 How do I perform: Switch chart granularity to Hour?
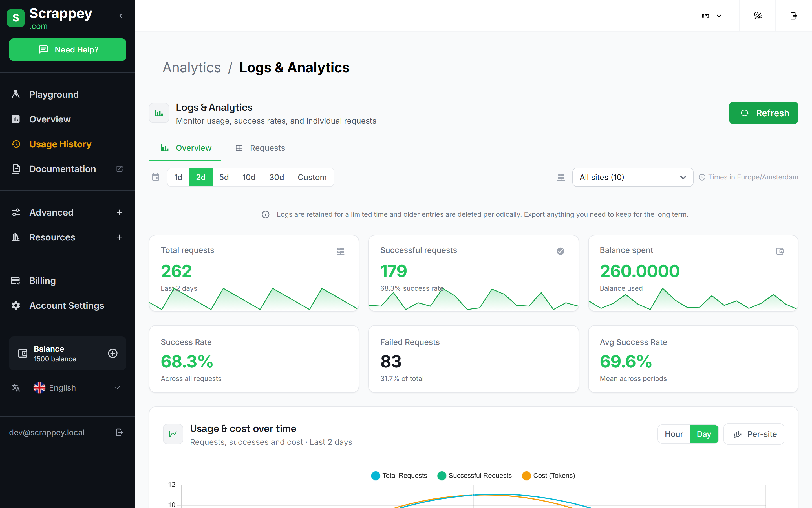674,434
